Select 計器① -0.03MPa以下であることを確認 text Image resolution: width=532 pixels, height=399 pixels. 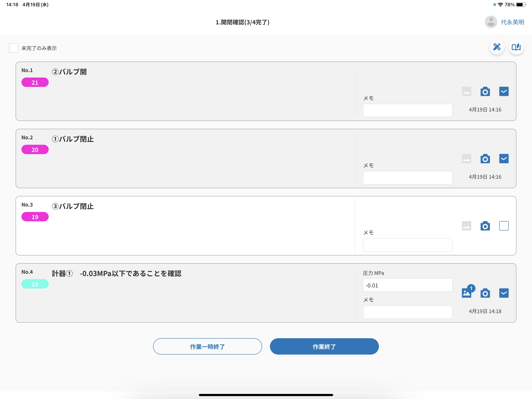tap(117, 273)
